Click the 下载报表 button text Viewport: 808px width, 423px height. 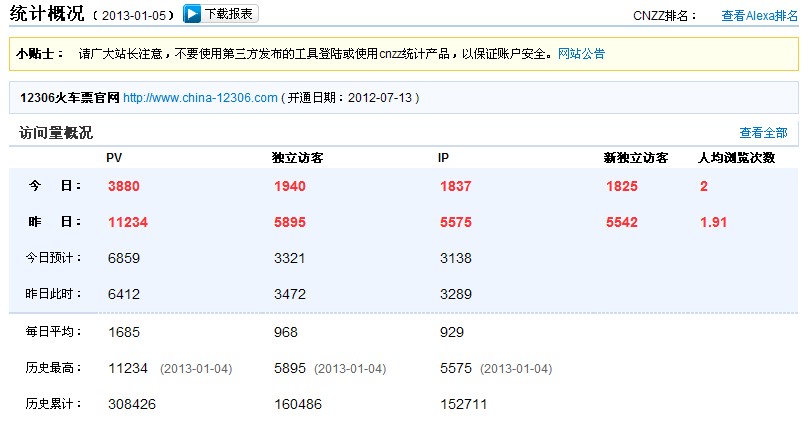(230, 14)
